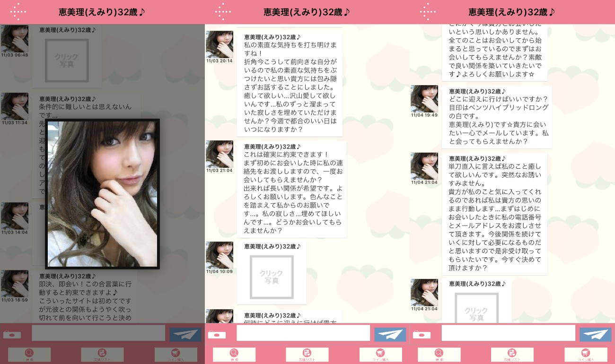Screen dimensions: 615x364
Task: Focus the message input on middle screen
Action: (x=303, y=333)
